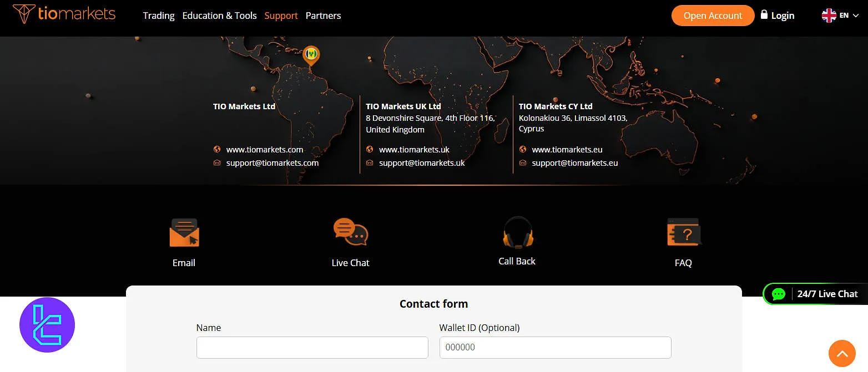Open the 24/7 Live Chat button

(816, 294)
